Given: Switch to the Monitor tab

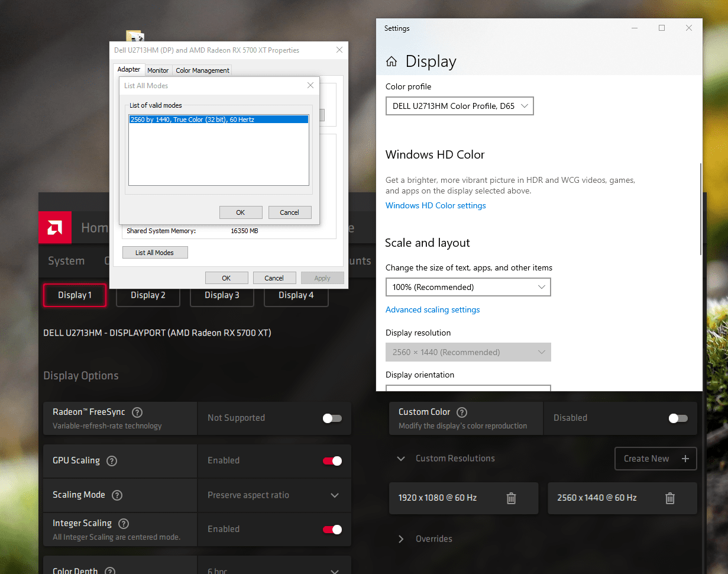Looking at the screenshot, I should tap(158, 70).
